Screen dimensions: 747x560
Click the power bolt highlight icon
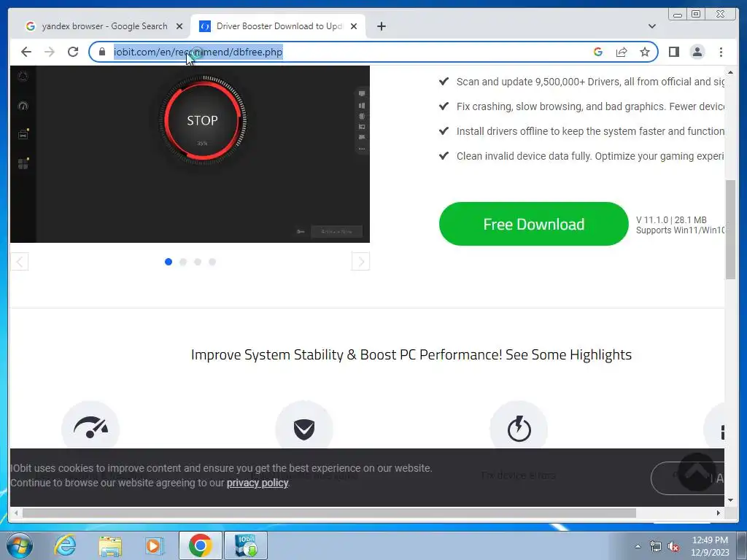[x=519, y=427]
